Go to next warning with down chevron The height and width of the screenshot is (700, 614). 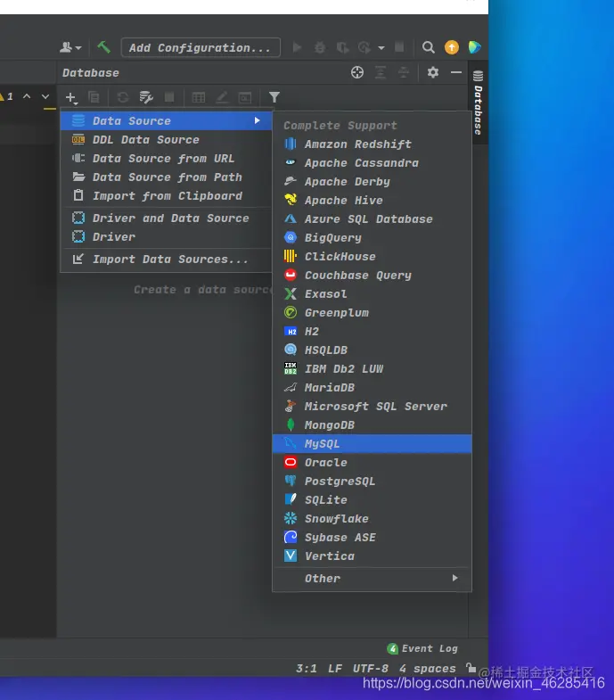click(x=45, y=96)
